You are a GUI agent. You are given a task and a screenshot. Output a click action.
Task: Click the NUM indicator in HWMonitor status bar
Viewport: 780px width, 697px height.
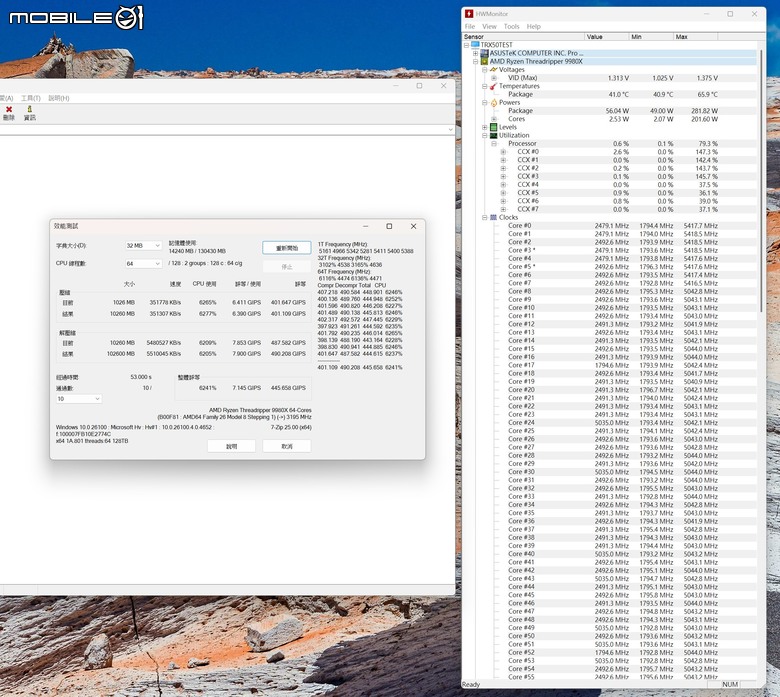[x=730, y=685]
